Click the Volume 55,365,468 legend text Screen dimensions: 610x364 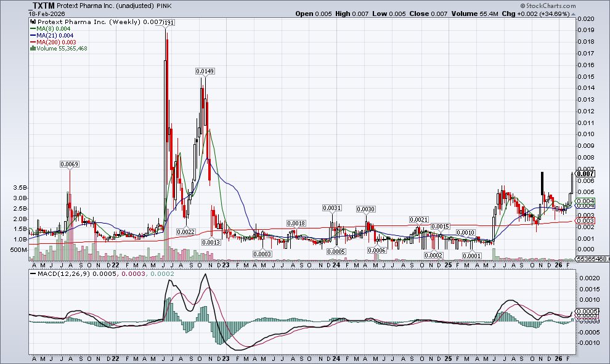62,49
